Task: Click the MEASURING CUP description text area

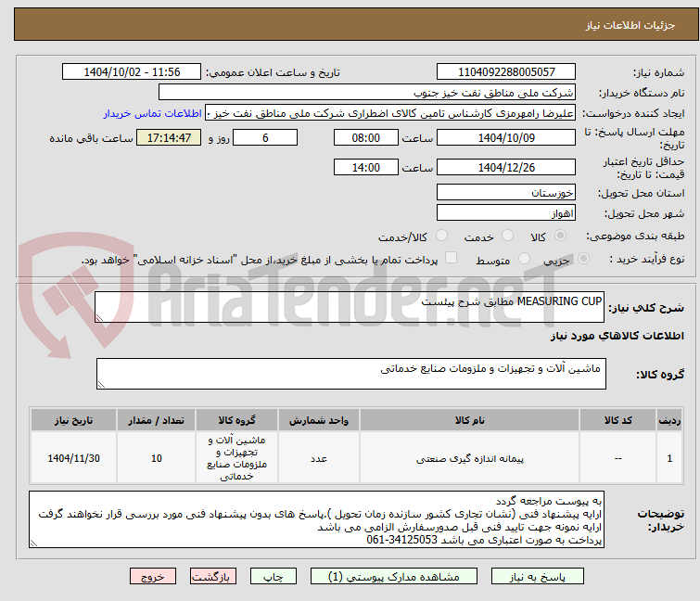Action: [350, 307]
